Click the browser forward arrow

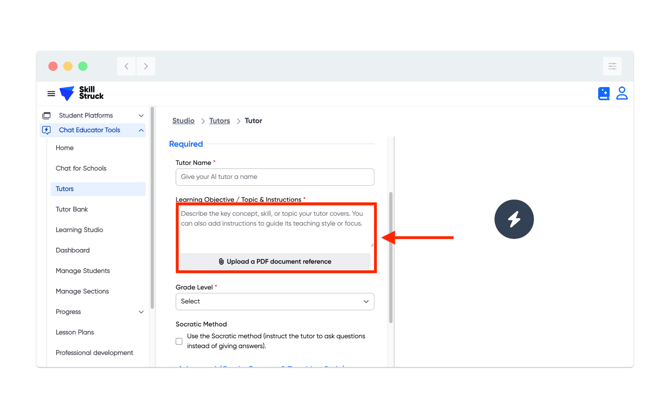point(146,66)
